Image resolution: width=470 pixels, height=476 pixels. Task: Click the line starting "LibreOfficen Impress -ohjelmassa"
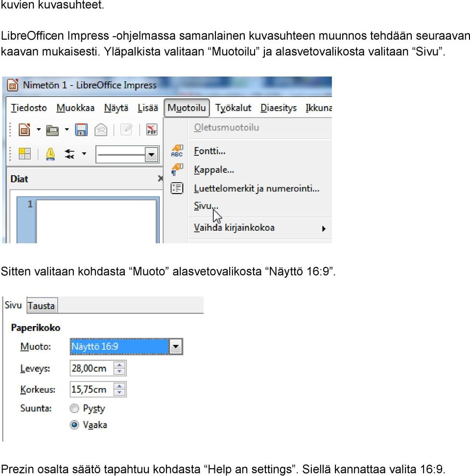pos(235,36)
